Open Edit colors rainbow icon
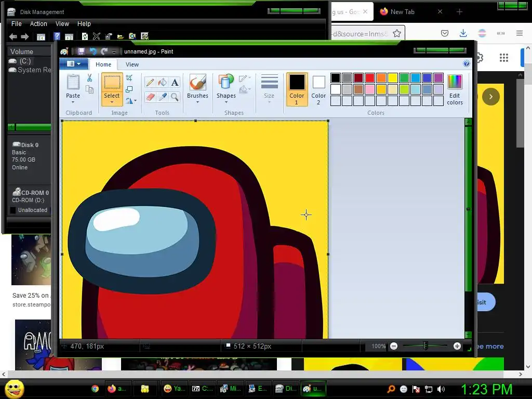 tap(455, 83)
